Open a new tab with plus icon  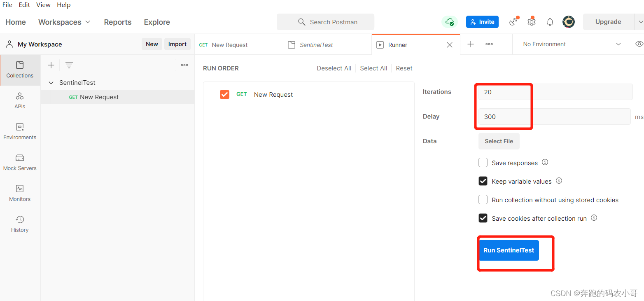click(x=471, y=44)
